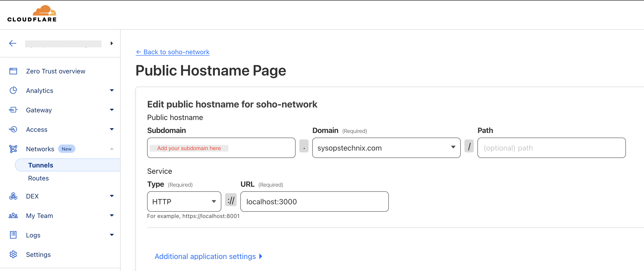Viewport: 644px width, 271px height.
Task: Click the Networks node icon
Action: [x=13, y=149]
